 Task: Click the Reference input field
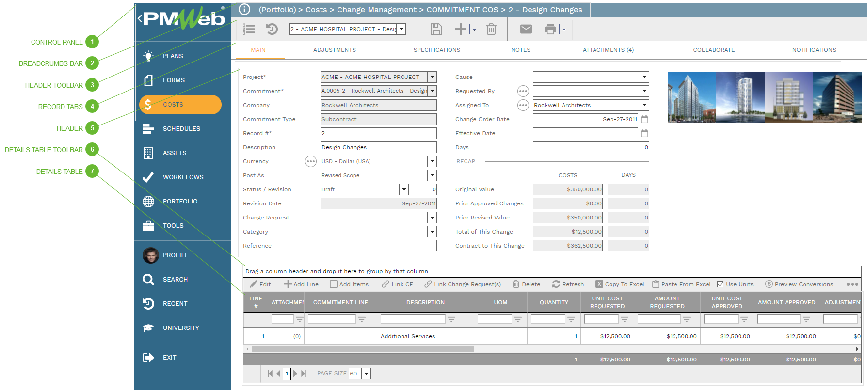(x=378, y=246)
